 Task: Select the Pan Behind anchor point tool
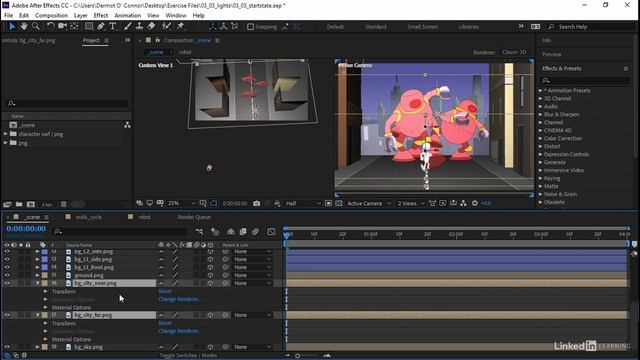[x=74, y=27]
